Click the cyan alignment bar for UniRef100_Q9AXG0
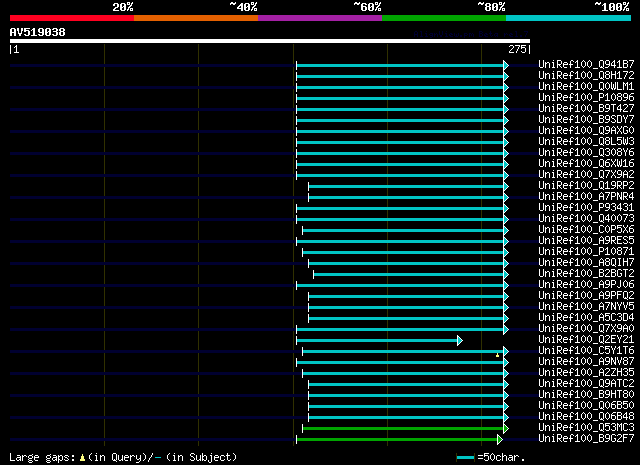This screenshot has width=640, height=465. point(400,131)
